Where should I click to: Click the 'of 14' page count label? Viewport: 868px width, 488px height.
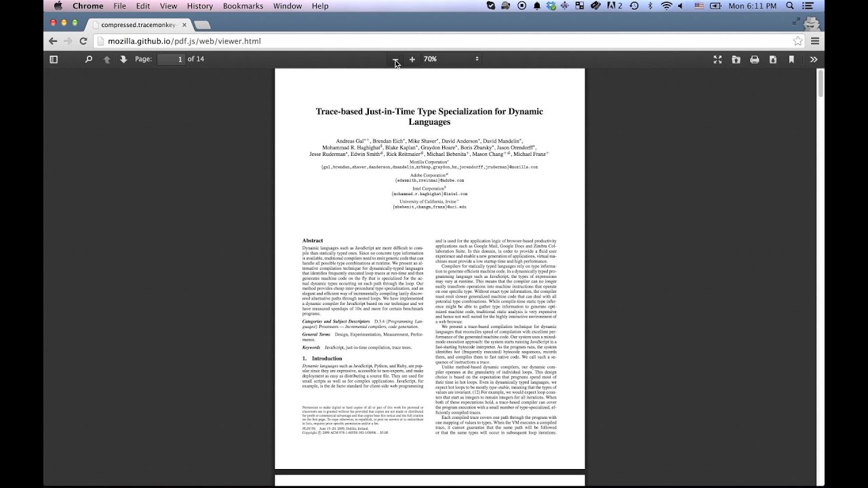coord(196,59)
